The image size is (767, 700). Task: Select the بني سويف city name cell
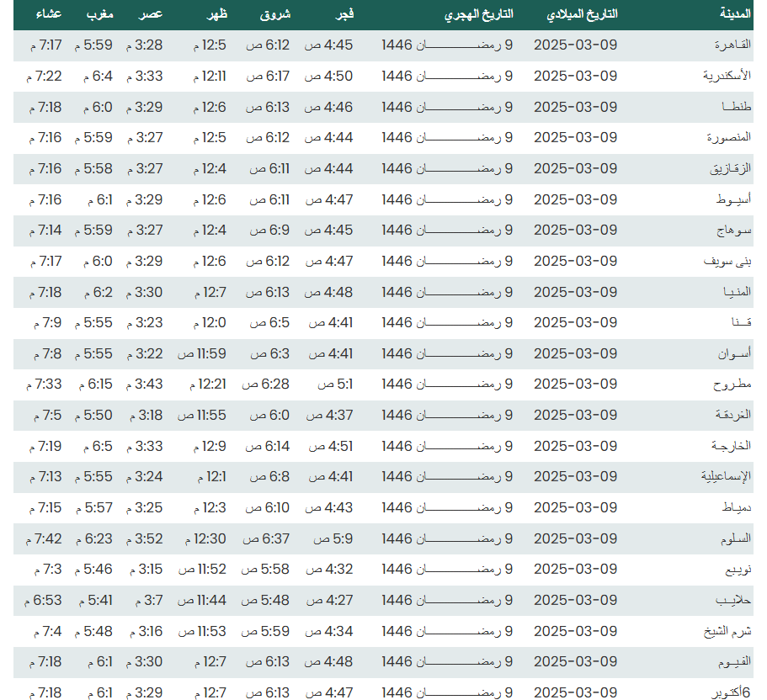pyautogui.click(x=727, y=261)
